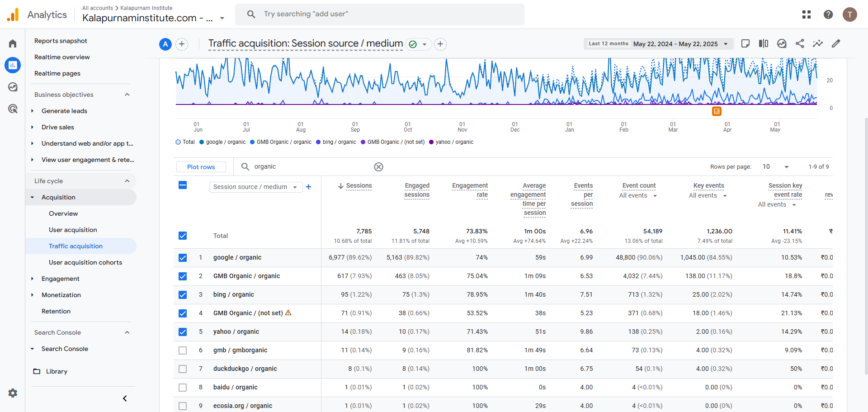
Task: Add a comparison with the plus icon
Action: point(182,44)
